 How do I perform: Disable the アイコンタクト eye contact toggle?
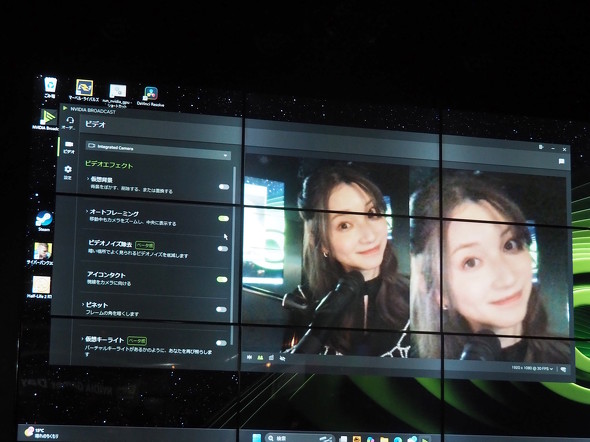coord(222,279)
